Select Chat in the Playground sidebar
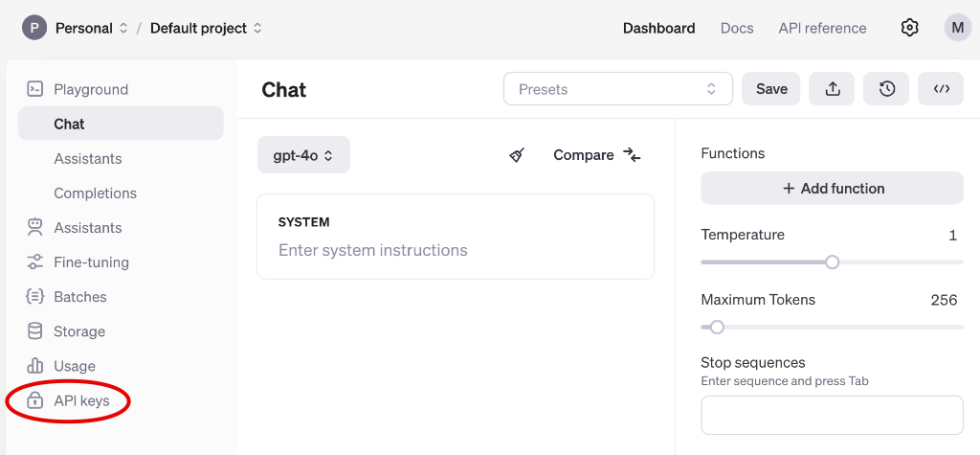This screenshot has height=455, width=980. (x=121, y=124)
